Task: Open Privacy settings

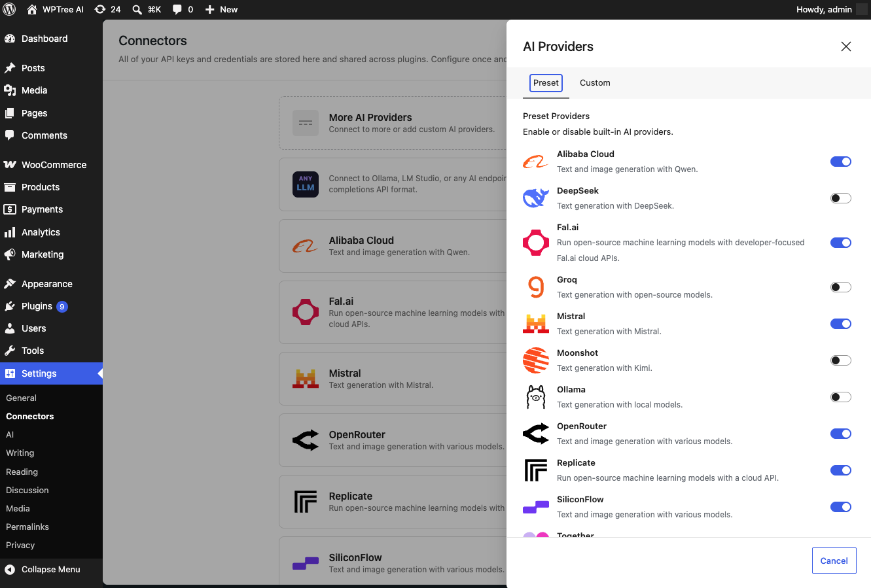Action: click(20, 545)
